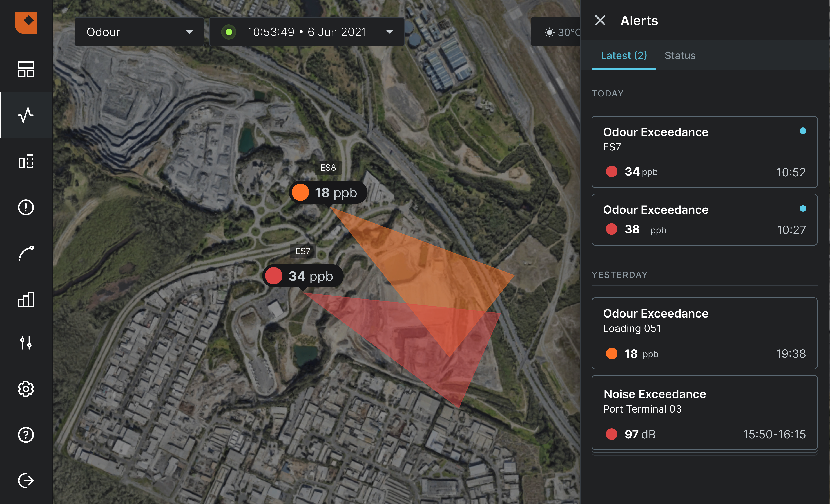Open the alerts exclamation circle icon
Image resolution: width=830 pixels, height=504 pixels.
click(26, 207)
